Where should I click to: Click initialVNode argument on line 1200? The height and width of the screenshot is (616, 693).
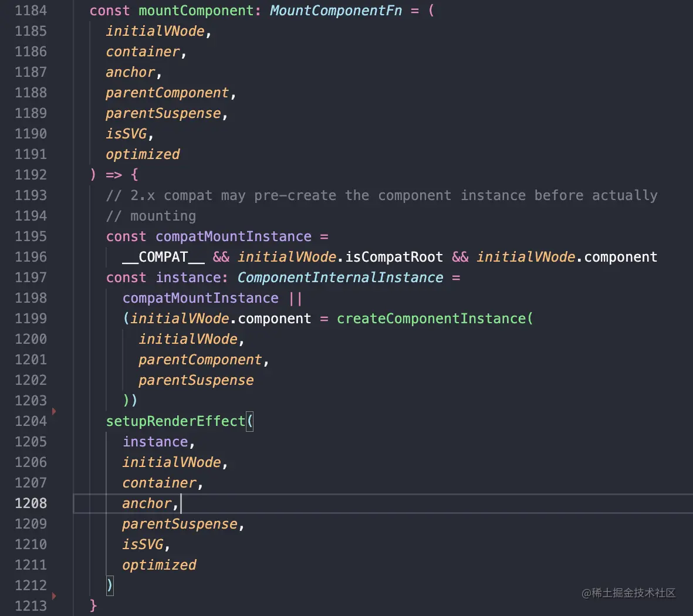click(188, 339)
